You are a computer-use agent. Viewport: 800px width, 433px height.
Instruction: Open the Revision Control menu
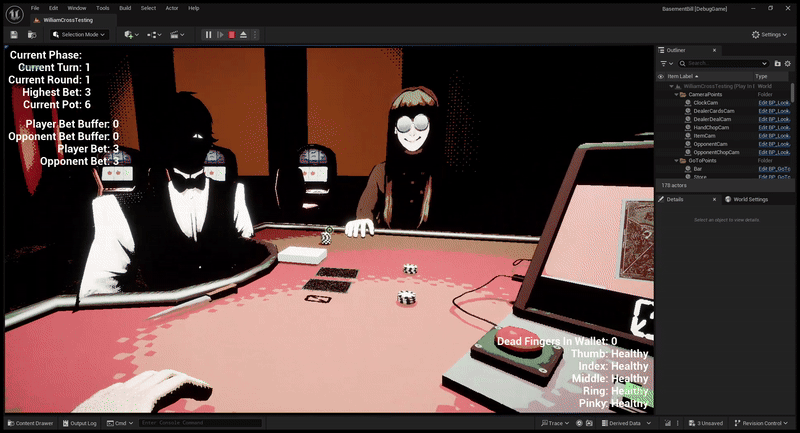(760, 423)
